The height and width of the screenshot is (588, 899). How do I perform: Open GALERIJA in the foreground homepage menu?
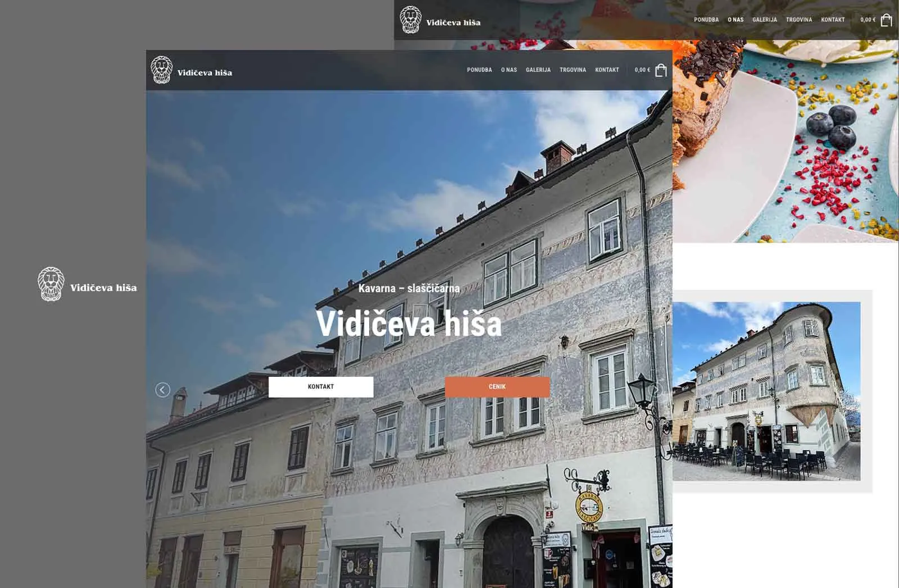click(538, 70)
